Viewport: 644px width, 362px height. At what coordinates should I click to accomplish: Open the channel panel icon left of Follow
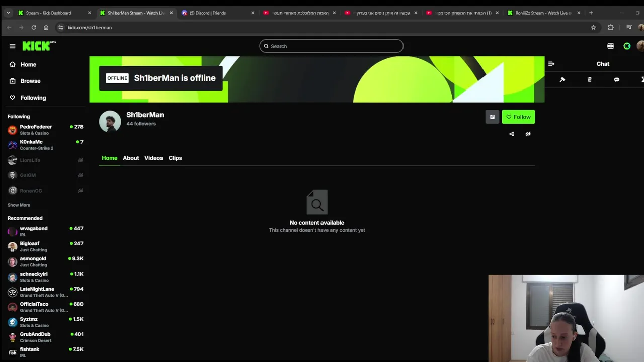(x=492, y=117)
